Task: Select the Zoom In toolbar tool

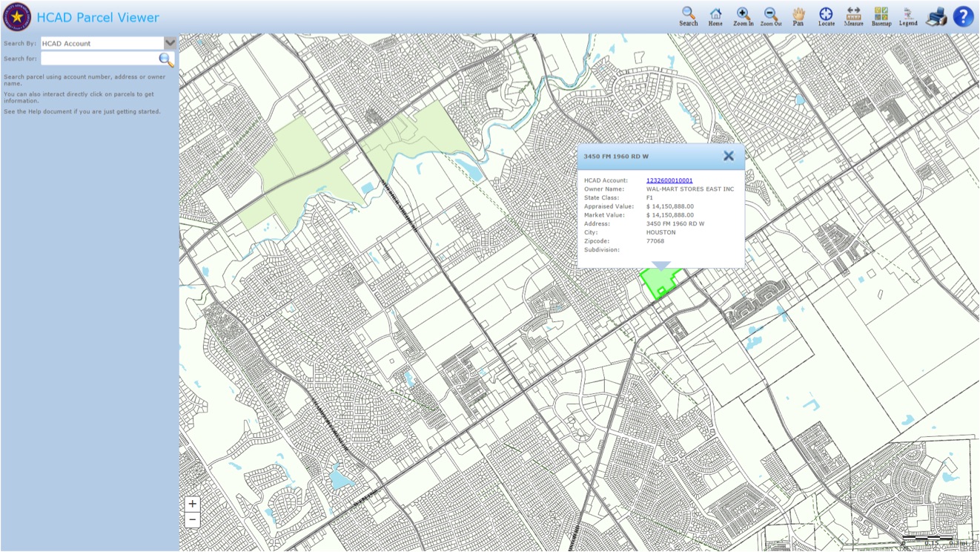Action: (744, 16)
